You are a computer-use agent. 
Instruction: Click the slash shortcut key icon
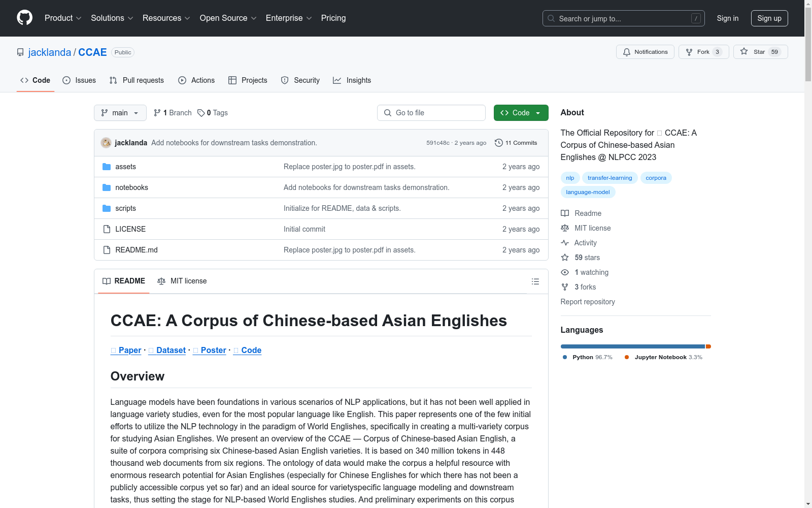[696, 18]
